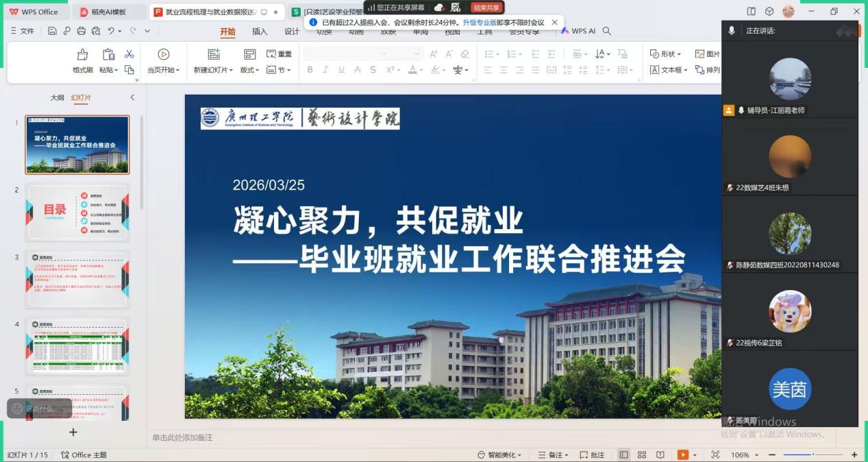Toggle normal view in status bar
This screenshot has height=462, width=868.
tap(623, 454)
